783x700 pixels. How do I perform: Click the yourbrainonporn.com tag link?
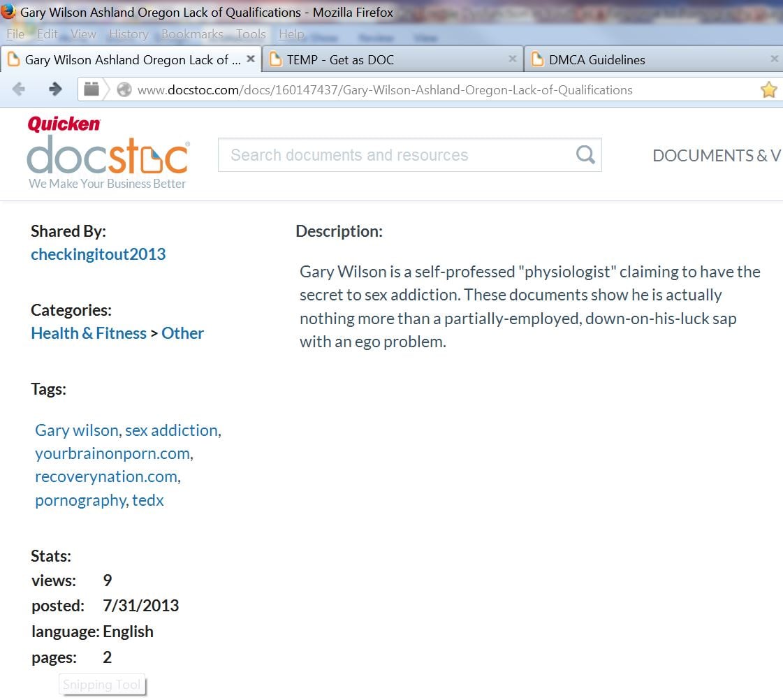click(x=112, y=453)
